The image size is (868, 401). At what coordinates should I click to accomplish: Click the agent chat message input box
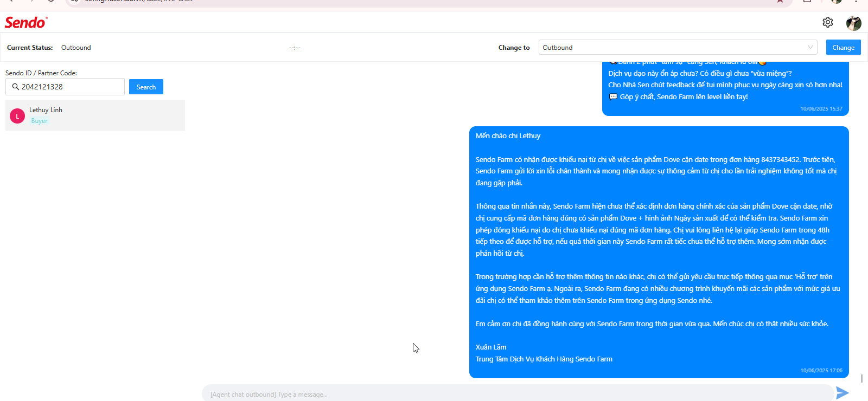518,394
